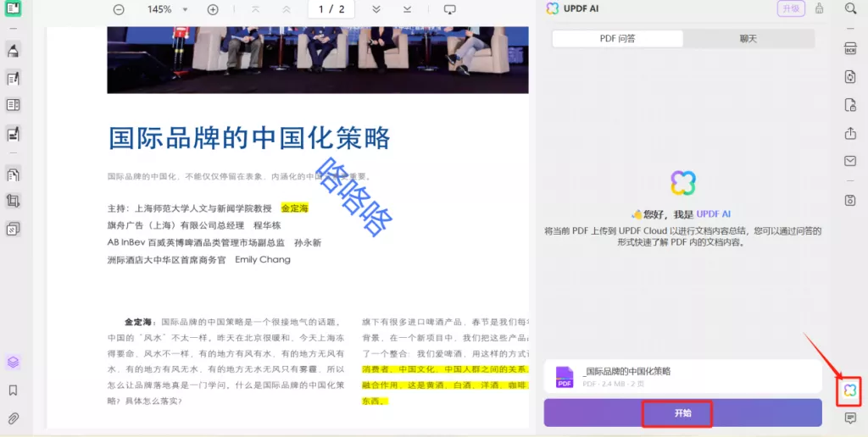
Task: Switch to the 聊天 tab
Action: click(748, 39)
